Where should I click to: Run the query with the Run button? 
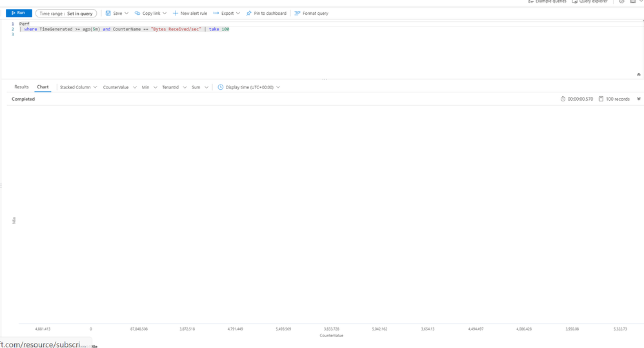coord(19,13)
